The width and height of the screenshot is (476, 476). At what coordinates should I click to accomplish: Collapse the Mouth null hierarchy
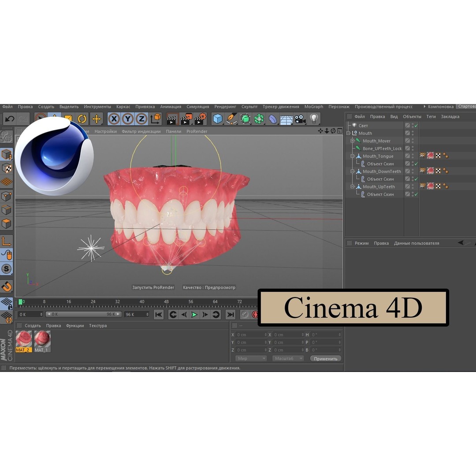click(x=349, y=133)
